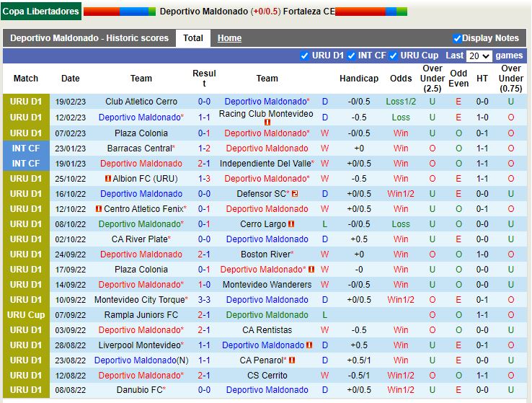Click red card icon beside Centro Atletico Fenix
Image resolution: width=532 pixels, height=403 pixels.
coord(99,209)
